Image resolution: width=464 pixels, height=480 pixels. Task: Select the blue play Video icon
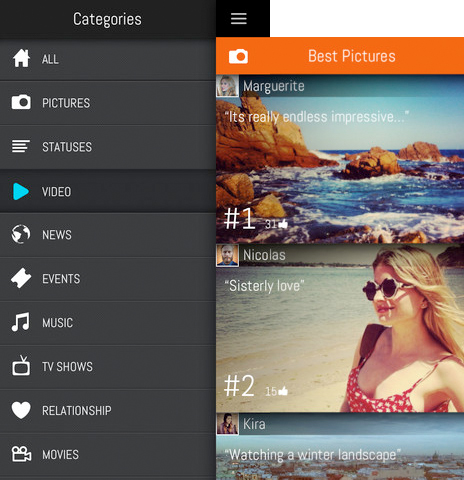pyautogui.click(x=21, y=191)
